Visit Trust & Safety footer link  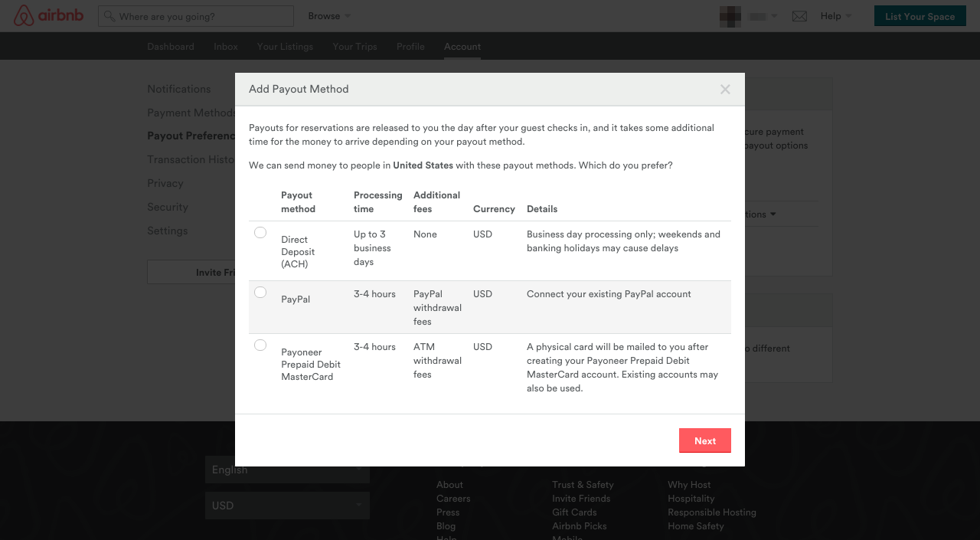point(583,485)
